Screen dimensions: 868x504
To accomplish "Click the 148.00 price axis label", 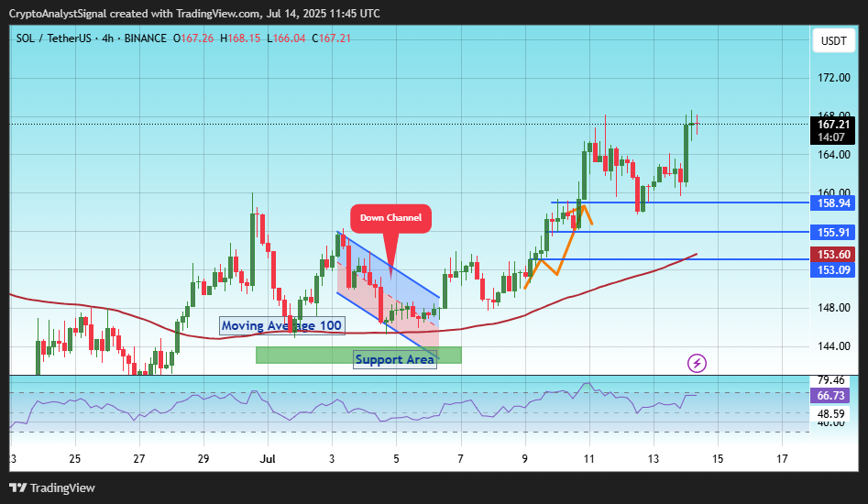I will pos(834,308).
